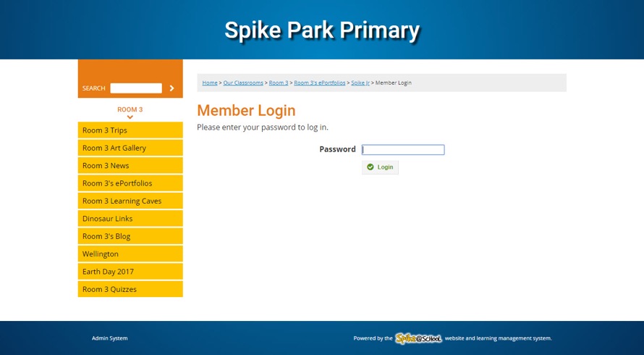Open Room 3's ePortfolios in sidebar
Viewport: 644px width, 355px height.
(130, 183)
